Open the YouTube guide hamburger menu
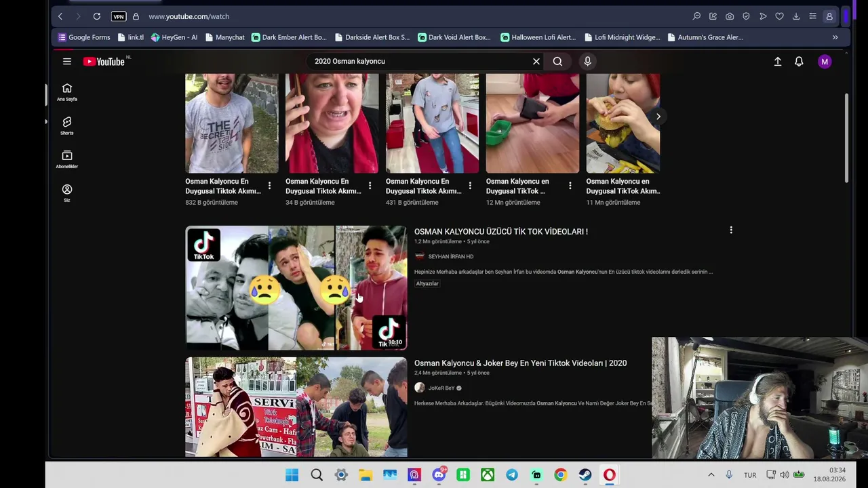 [x=67, y=62]
